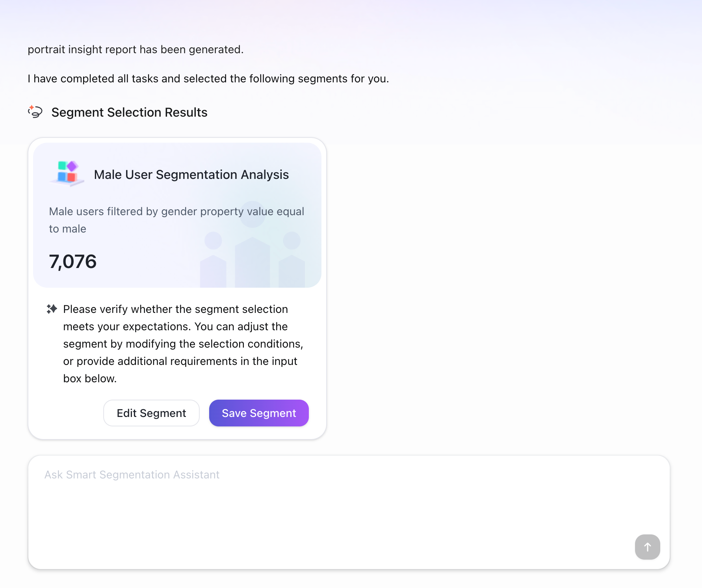Click the colorful blocks icon in segment card

tap(67, 173)
